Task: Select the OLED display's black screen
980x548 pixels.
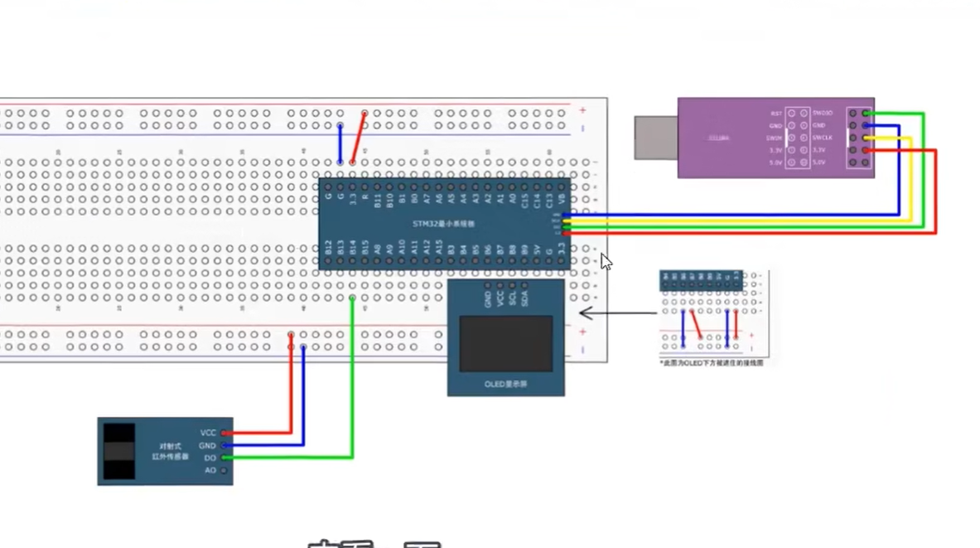Action: tap(505, 343)
